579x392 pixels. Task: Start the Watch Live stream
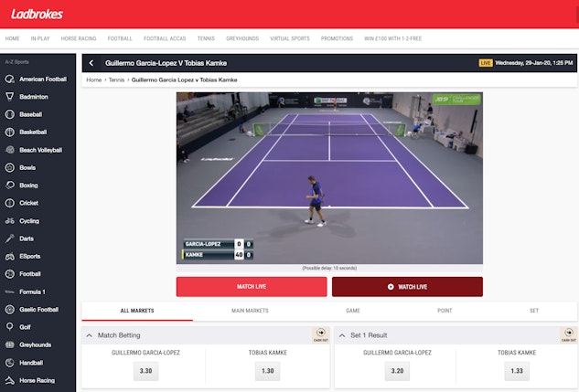[x=407, y=287]
